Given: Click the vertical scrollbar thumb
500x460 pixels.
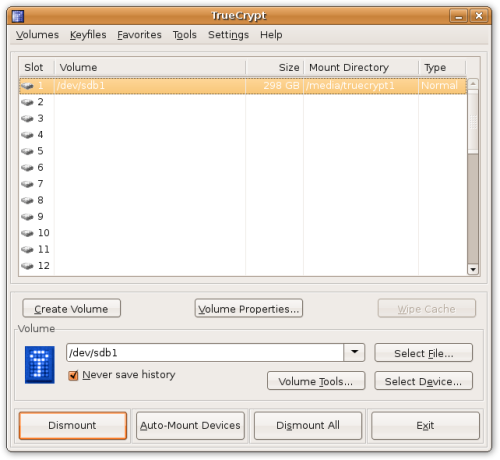Looking at the screenshot, I should point(473,121).
